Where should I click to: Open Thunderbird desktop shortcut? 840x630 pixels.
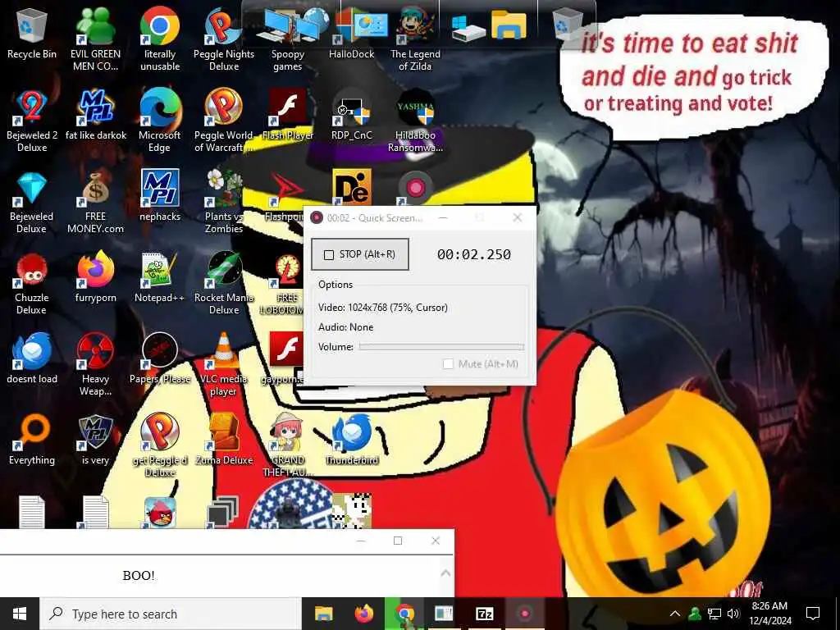(x=351, y=440)
